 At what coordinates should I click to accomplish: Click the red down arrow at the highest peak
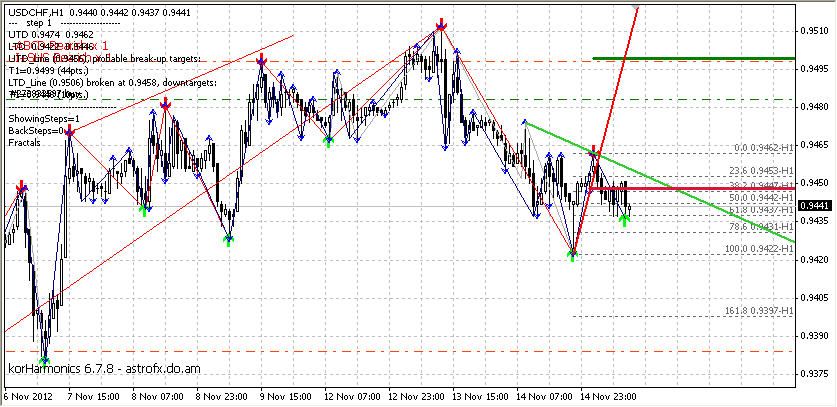(440, 24)
